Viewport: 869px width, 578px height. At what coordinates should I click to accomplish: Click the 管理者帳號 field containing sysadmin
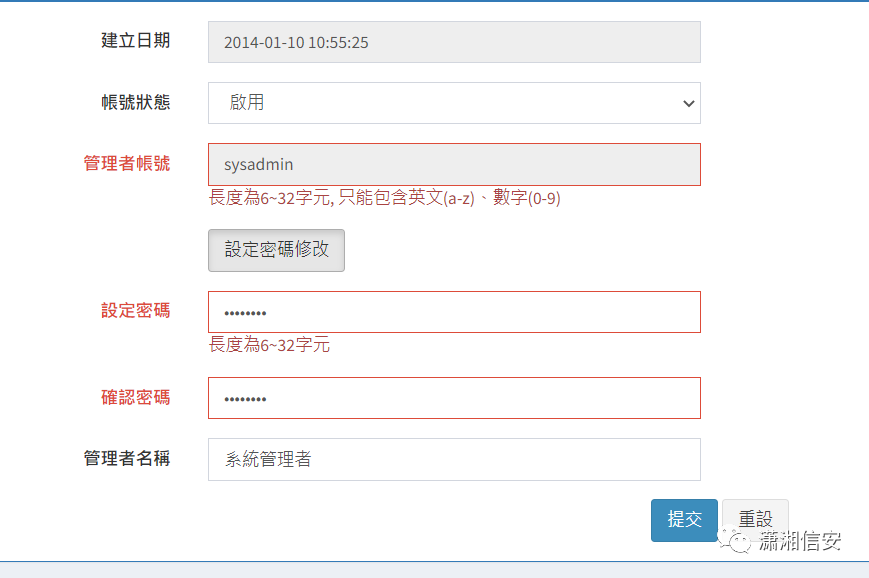click(454, 165)
